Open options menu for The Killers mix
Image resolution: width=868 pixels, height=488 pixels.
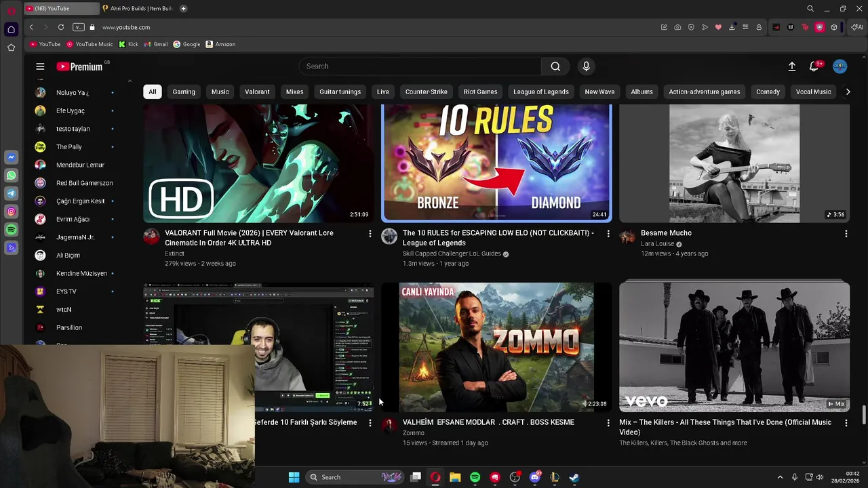tap(846, 422)
